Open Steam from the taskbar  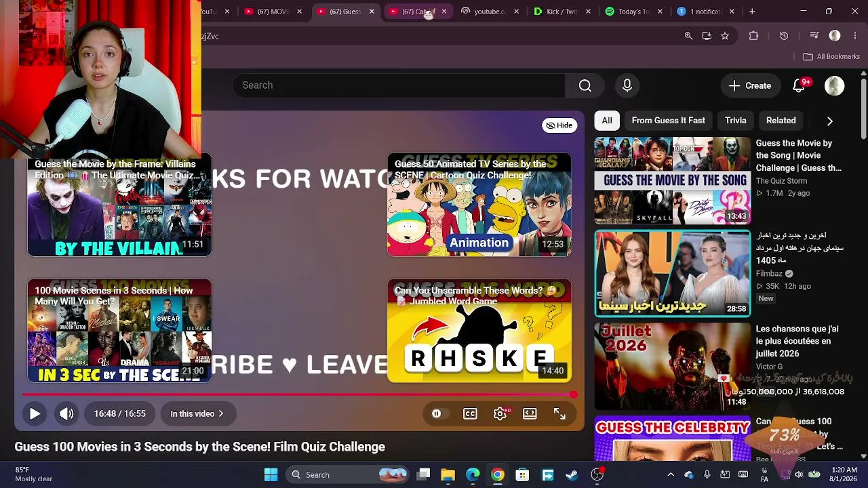[572, 474]
